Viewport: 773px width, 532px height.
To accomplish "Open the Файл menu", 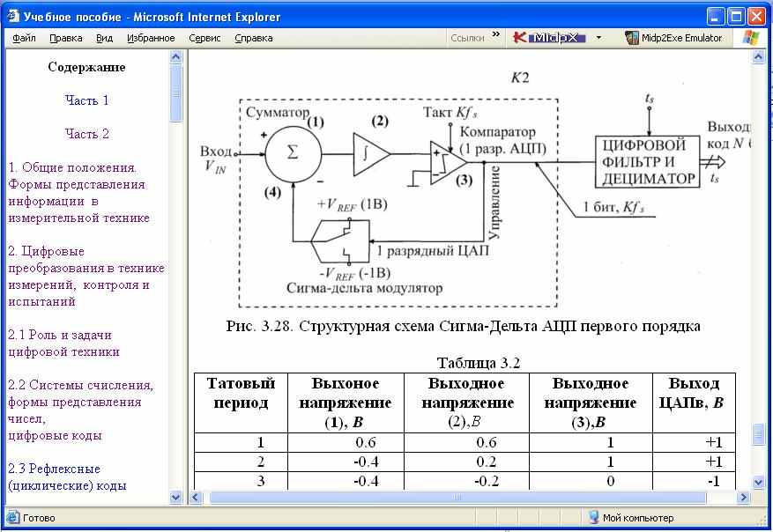I will click(23, 39).
